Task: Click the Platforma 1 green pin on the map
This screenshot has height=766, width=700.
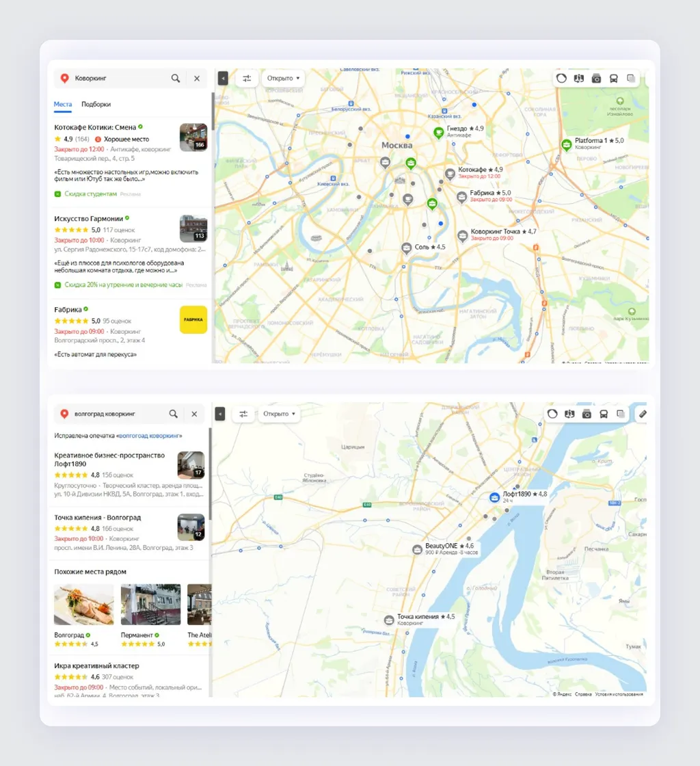Action: (566, 144)
